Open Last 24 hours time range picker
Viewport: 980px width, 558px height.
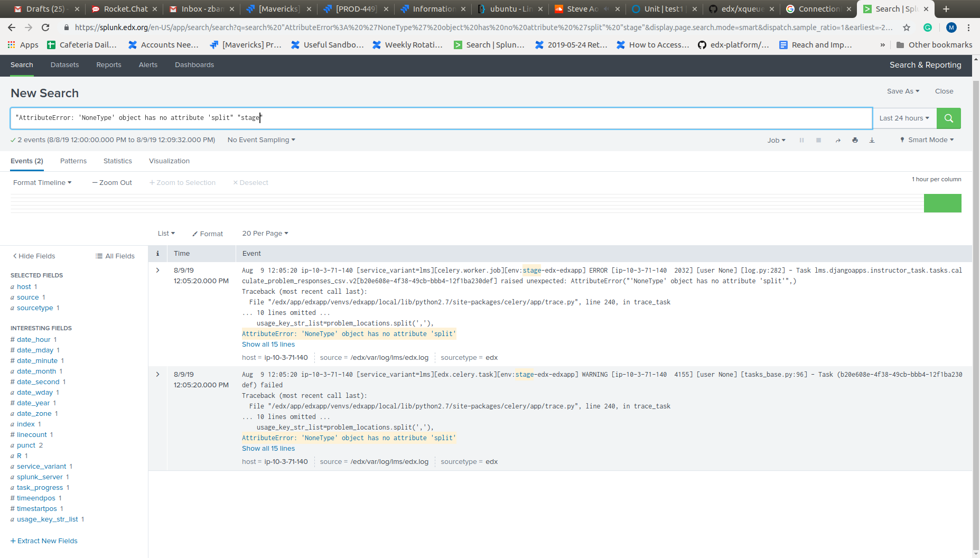(904, 118)
